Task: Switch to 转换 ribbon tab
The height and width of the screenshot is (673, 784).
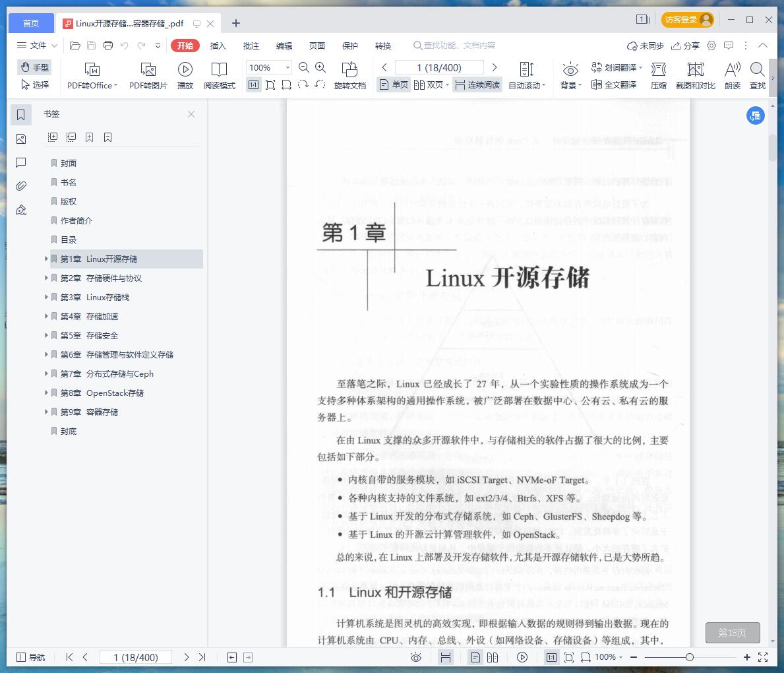Action: pyautogui.click(x=383, y=46)
